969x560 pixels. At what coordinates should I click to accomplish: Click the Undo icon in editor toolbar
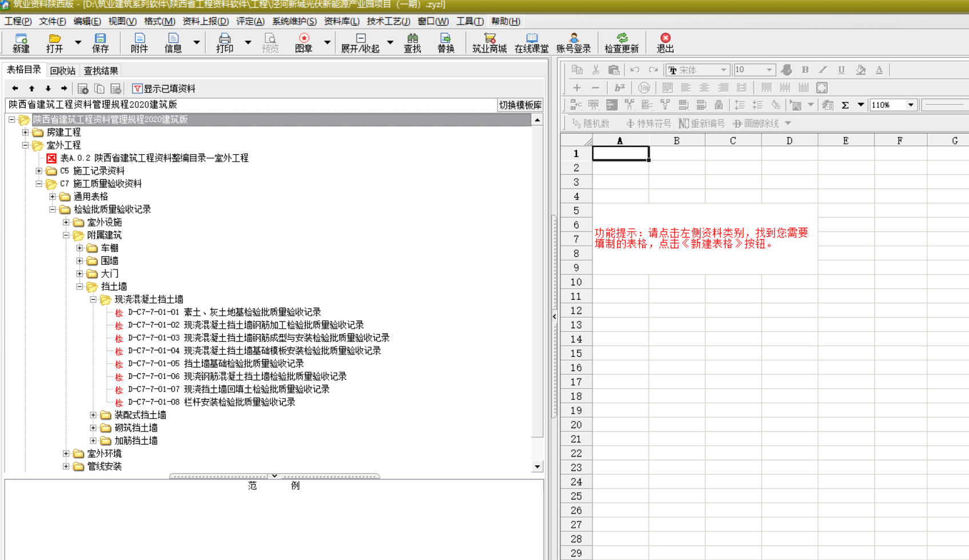tap(635, 70)
